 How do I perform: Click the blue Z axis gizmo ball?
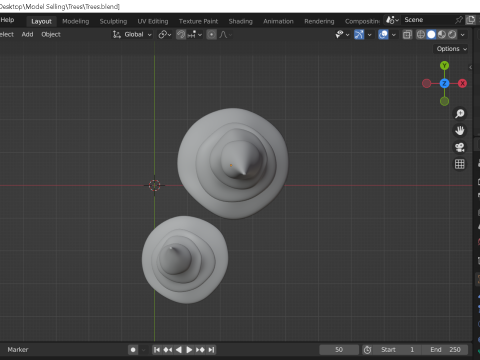pyautogui.click(x=444, y=83)
